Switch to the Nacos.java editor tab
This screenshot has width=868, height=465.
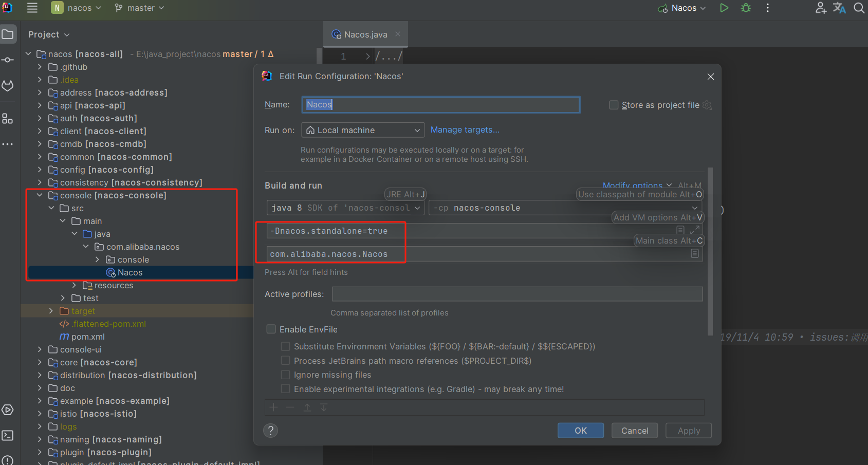point(365,34)
